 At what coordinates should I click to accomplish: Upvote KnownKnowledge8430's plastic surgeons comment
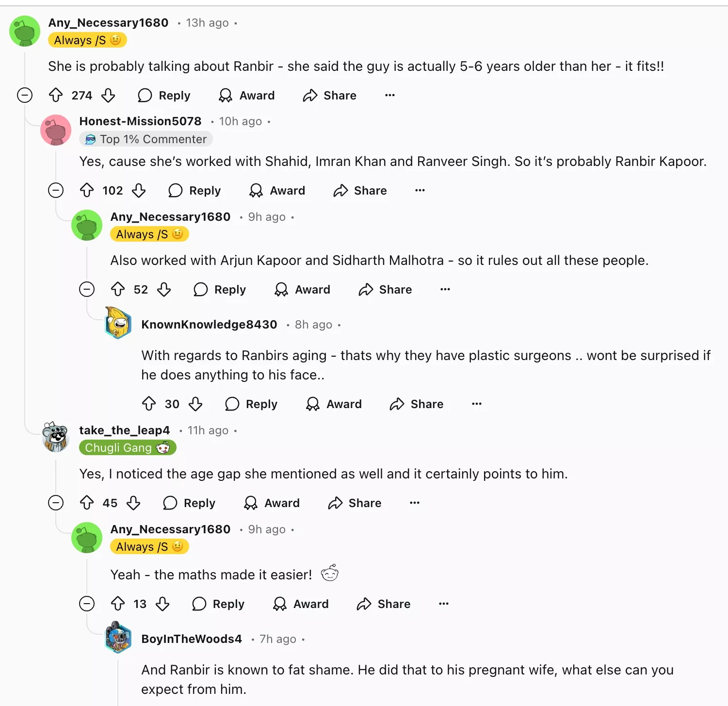(x=149, y=404)
